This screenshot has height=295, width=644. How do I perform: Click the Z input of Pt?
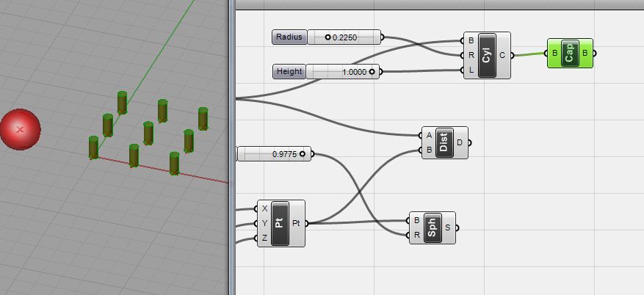click(x=264, y=238)
